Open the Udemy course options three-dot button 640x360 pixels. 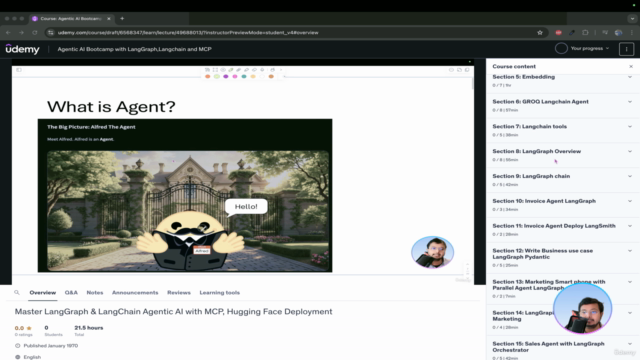tap(626, 49)
